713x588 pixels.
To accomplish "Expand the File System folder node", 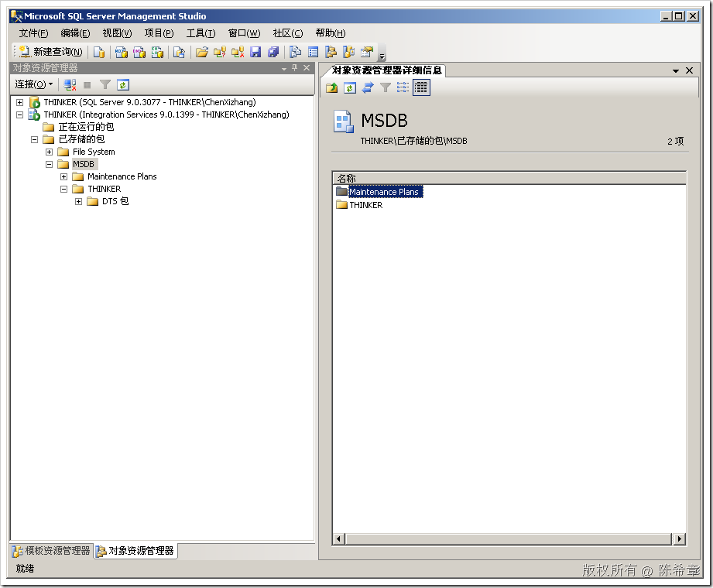I will (x=49, y=152).
